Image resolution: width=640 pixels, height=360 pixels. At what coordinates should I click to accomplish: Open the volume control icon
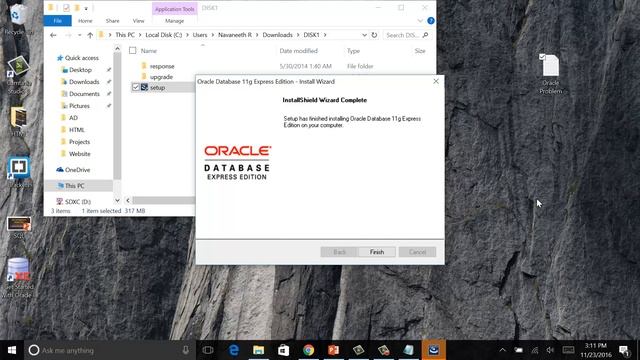coord(550,350)
